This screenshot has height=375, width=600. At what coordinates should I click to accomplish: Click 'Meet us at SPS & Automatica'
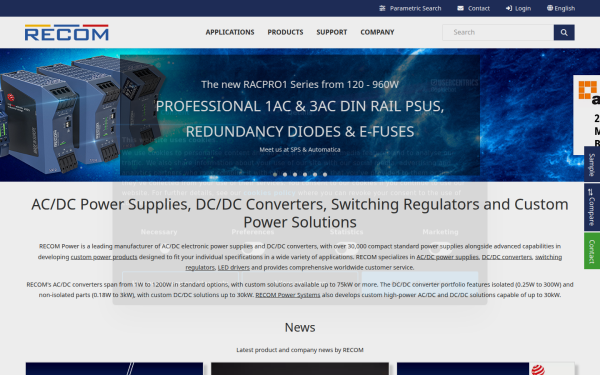pos(300,150)
